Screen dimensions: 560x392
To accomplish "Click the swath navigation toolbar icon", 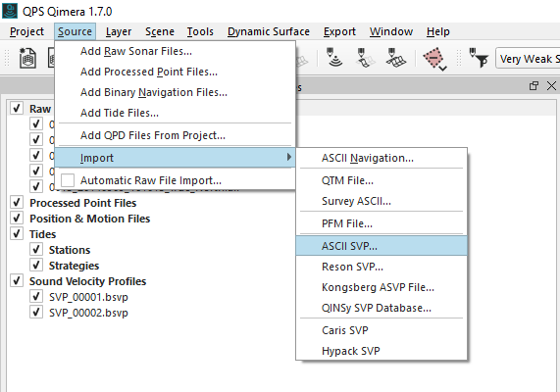I will [x=365, y=58].
